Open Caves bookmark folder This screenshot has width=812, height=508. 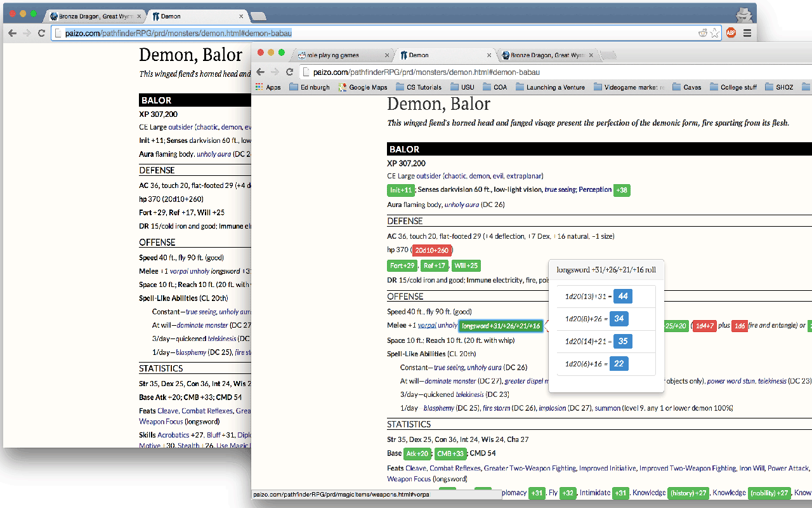pyautogui.click(x=687, y=87)
